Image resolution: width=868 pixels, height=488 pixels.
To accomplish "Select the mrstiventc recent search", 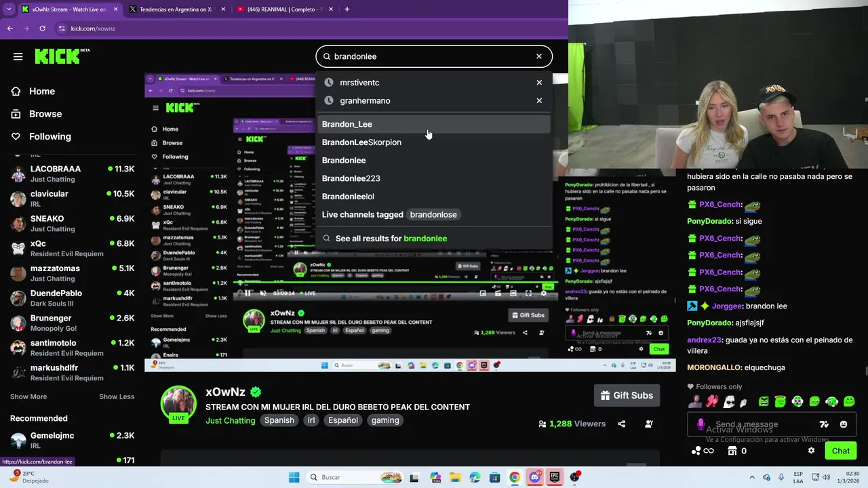I will [x=359, y=83].
